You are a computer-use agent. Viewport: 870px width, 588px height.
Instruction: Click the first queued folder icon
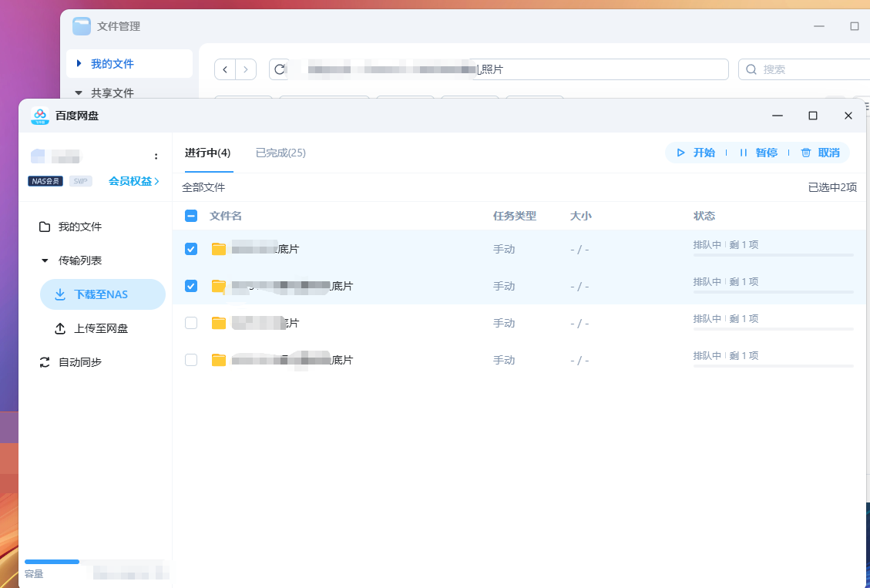[219, 248]
